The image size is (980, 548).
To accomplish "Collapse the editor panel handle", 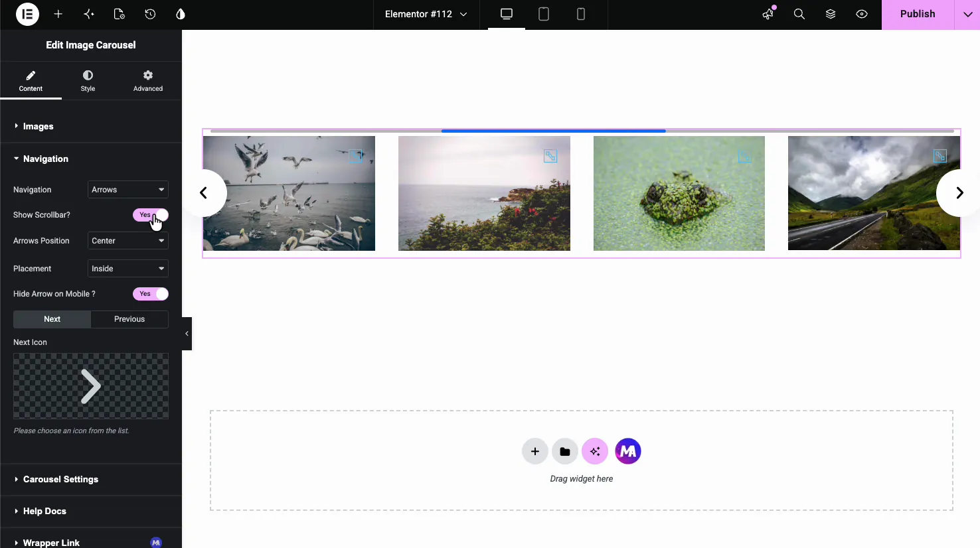I will click(187, 334).
